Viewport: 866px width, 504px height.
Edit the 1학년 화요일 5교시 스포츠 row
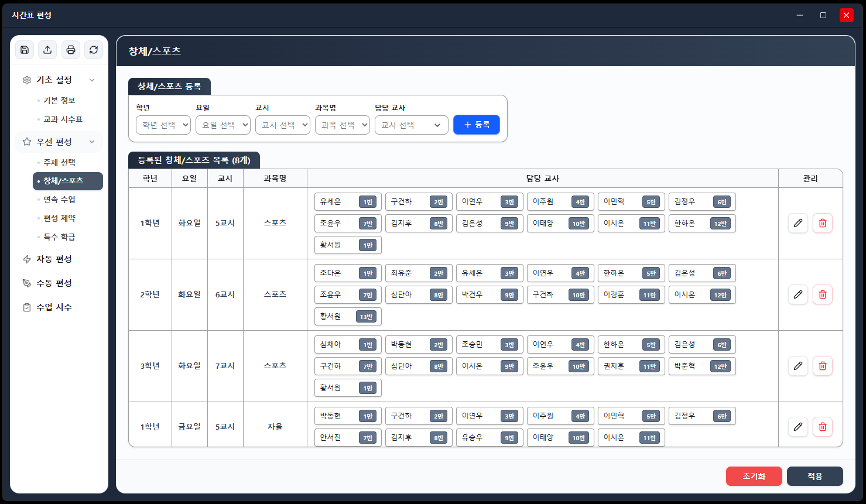click(x=798, y=223)
